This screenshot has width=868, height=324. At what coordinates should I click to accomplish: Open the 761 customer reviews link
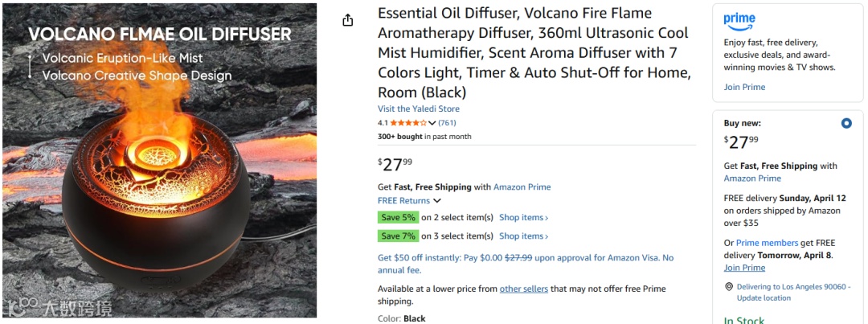point(447,123)
